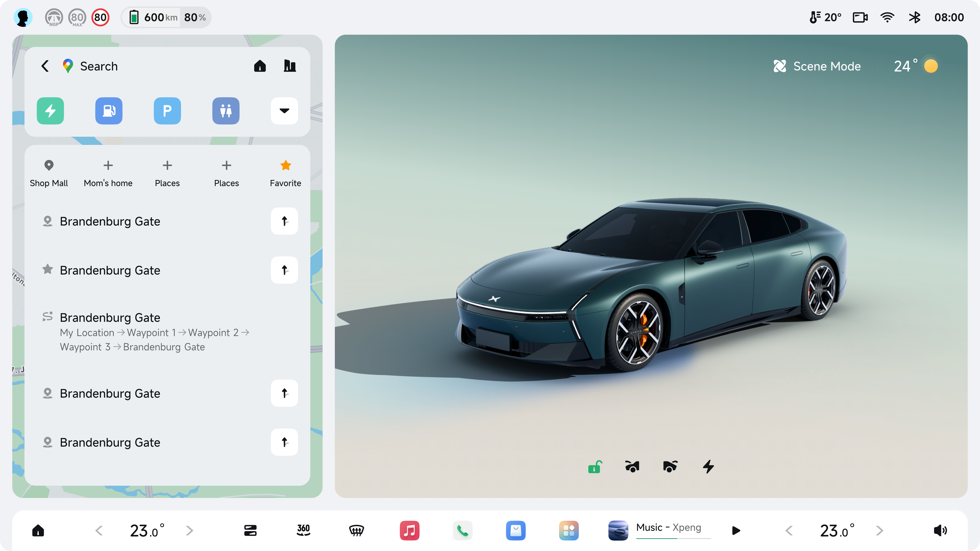Go to home screen from dock

tap(38, 530)
